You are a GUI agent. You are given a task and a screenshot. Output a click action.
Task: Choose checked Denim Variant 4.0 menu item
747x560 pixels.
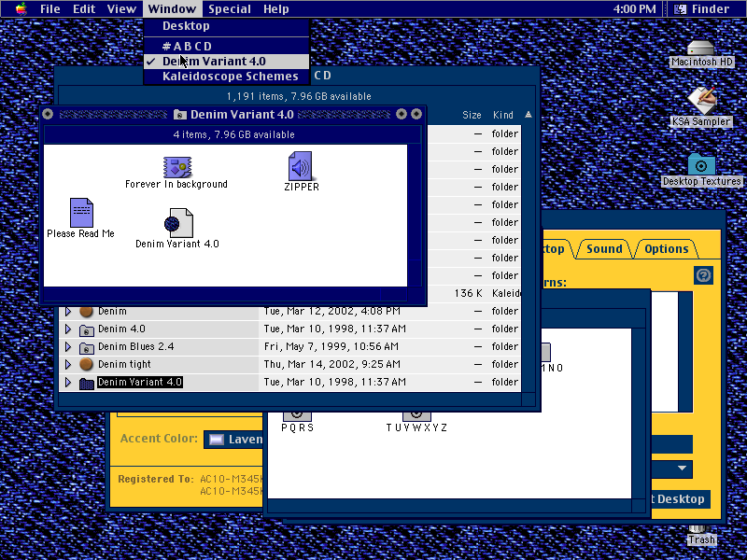click(x=226, y=62)
